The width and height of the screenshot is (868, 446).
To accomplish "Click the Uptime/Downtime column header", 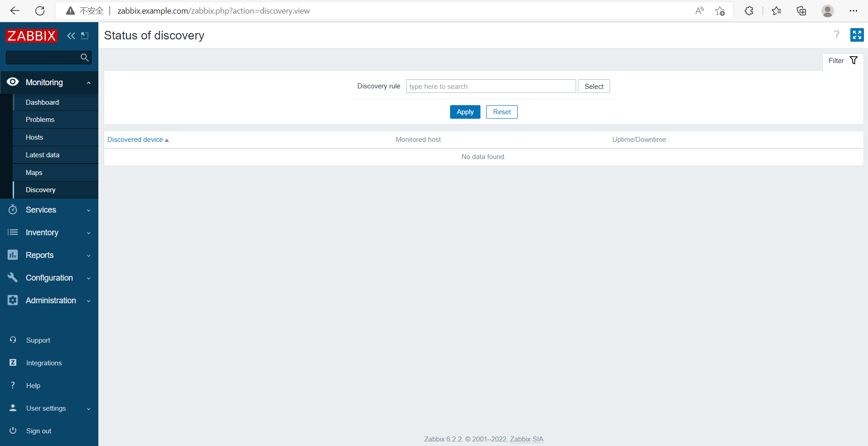I will click(x=639, y=140).
